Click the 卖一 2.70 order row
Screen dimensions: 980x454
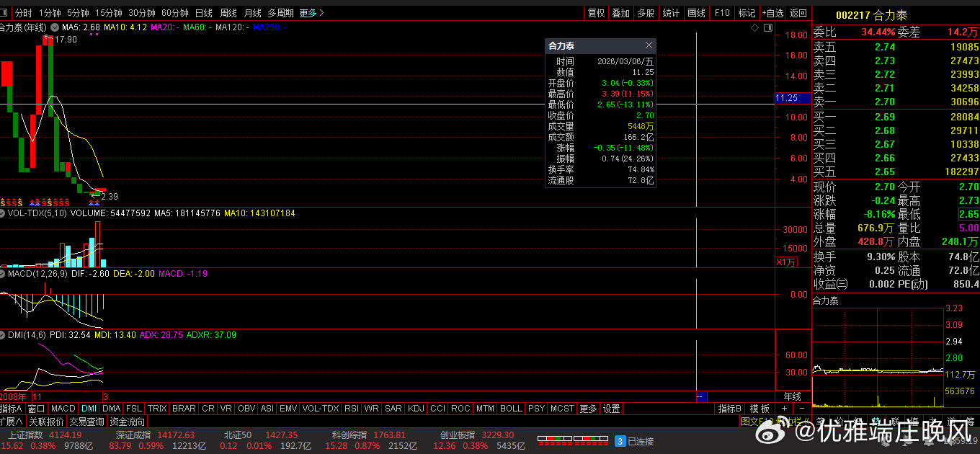pyautogui.click(x=896, y=102)
